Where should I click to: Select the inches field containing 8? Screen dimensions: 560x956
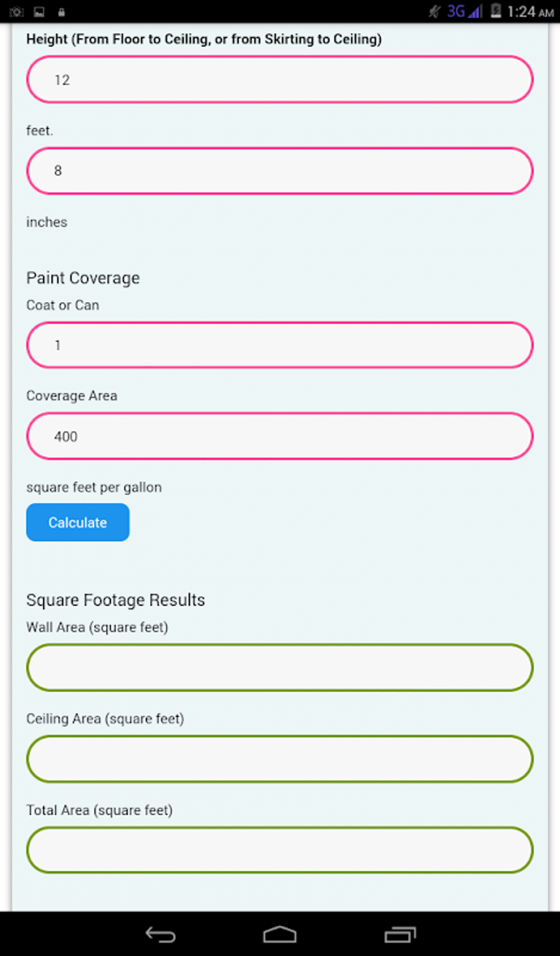(279, 171)
